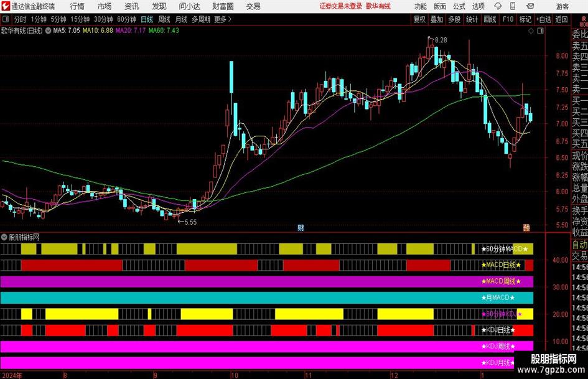Click the 游客 guest account label
This screenshot has width=588, height=379.
point(562,6)
